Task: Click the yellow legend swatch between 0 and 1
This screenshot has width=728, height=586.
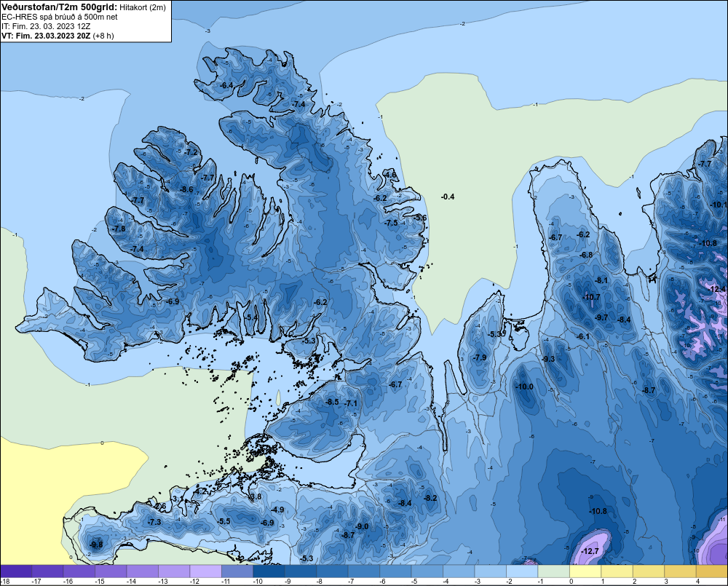Action: 585,571
